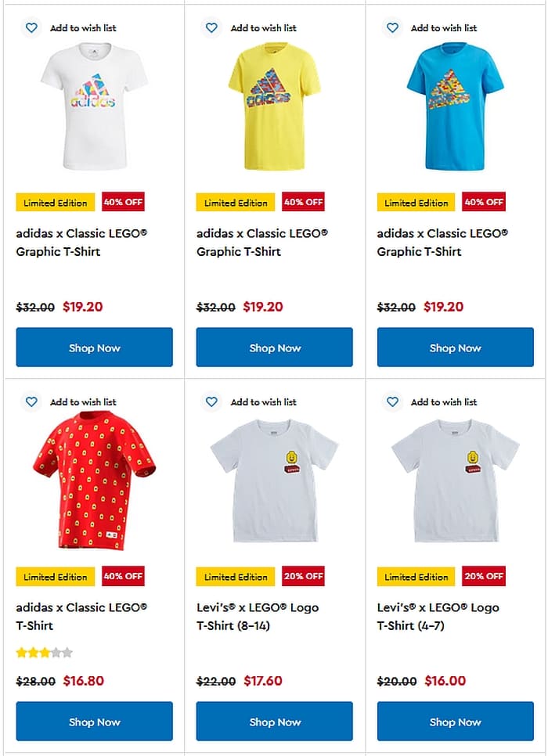Open the white adidas LEGO shirt image
Image resolution: width=548 pixels, height=756 pixels.
95,106
